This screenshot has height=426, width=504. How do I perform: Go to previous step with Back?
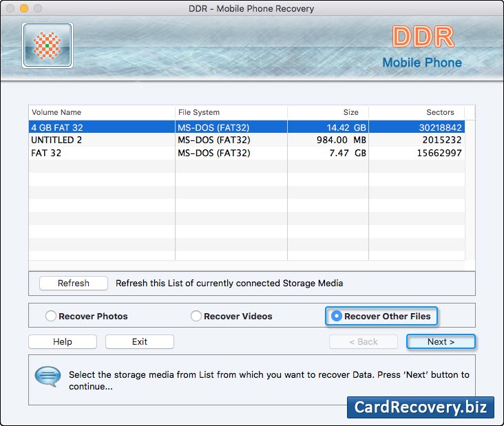coord(364,341)
